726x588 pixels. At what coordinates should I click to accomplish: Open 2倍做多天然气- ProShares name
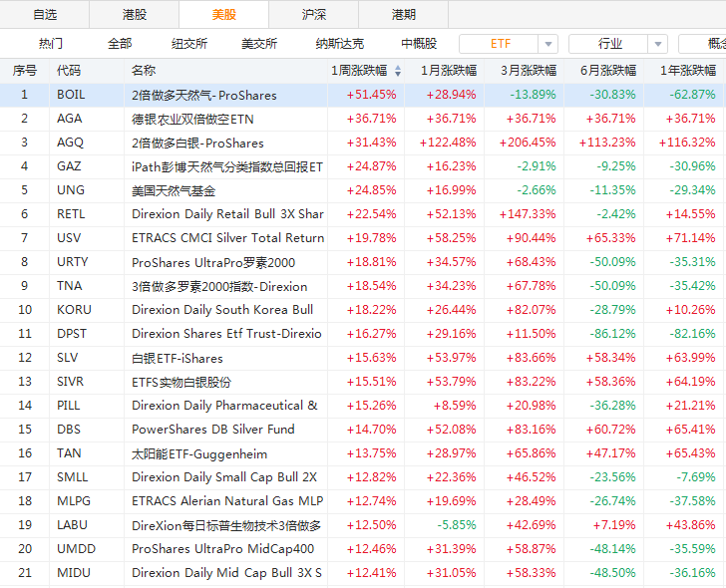coord(204,96)
